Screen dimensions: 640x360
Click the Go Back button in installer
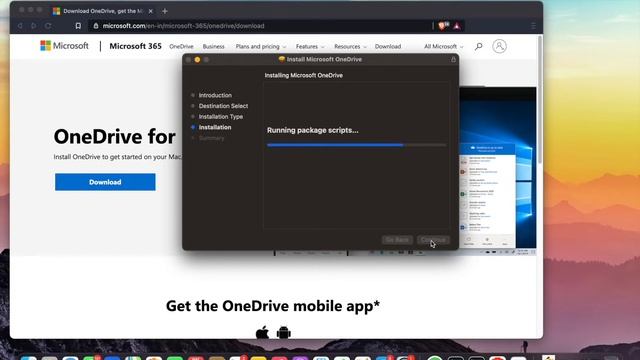coord(397,240)
